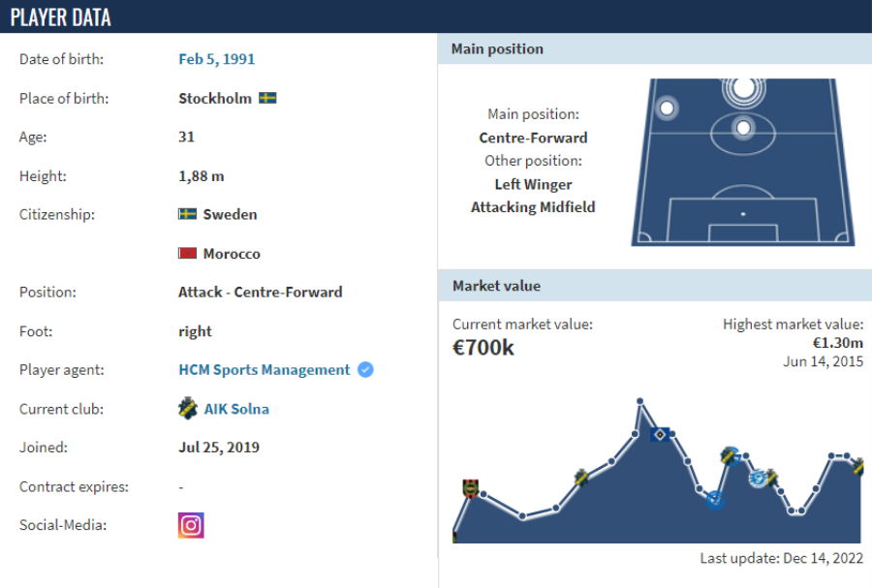Click the left winger position marker on pitch
This screenshot has height=588, width=872.
[666, 108]
